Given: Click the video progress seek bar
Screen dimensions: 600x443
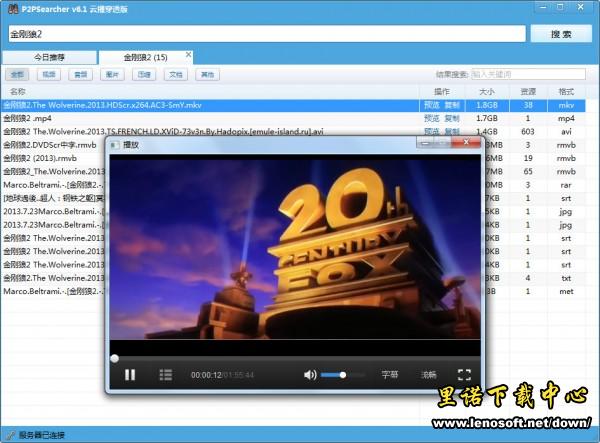Looking at the screenshot, I should (295, 358).
